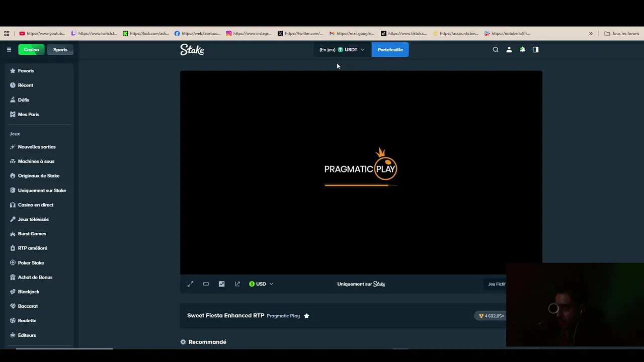Screen dimensions: 644x362
Task: Go to Originaux de Stake
Action: tap(39, 176)
